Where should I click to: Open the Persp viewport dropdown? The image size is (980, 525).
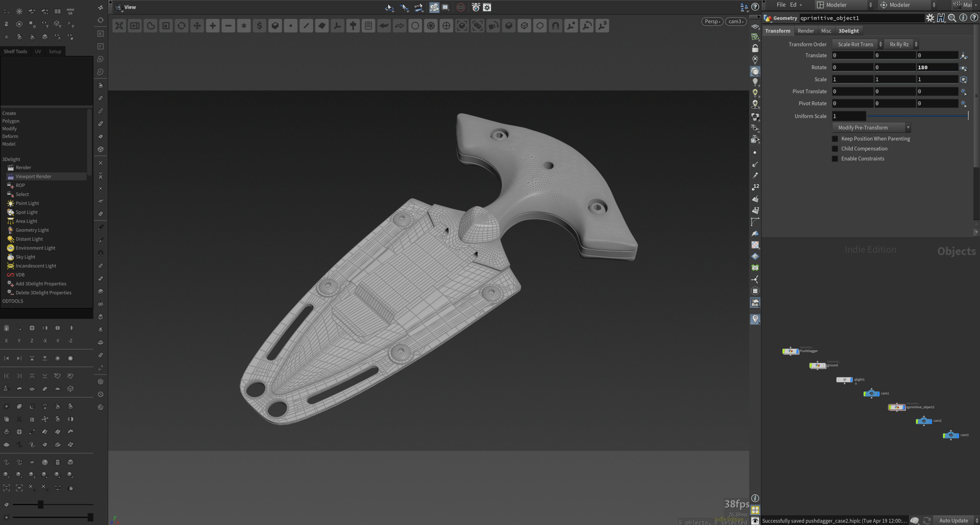pos(712,22)
